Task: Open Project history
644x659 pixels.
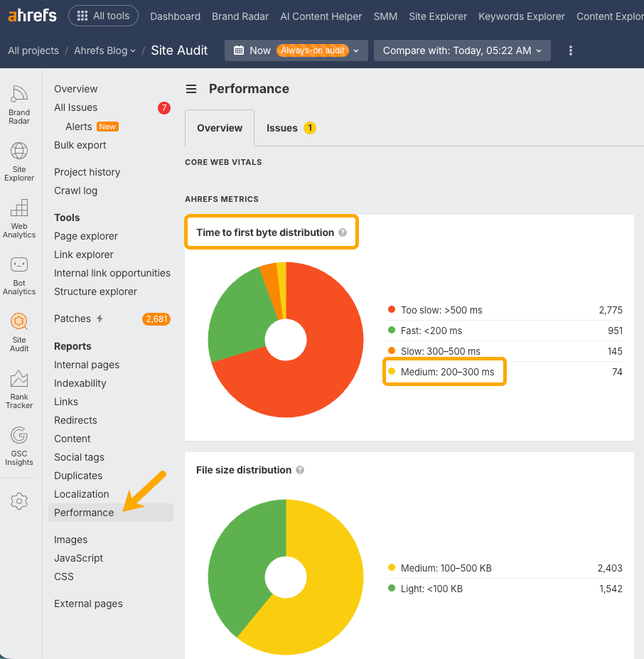Action: 87,172
